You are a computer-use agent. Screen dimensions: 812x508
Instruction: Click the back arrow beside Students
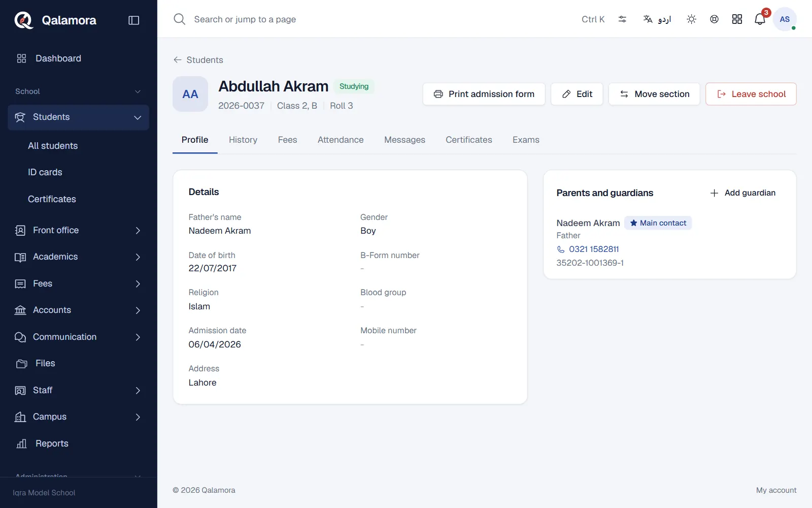pyautogui.click(x=178, y=60)
